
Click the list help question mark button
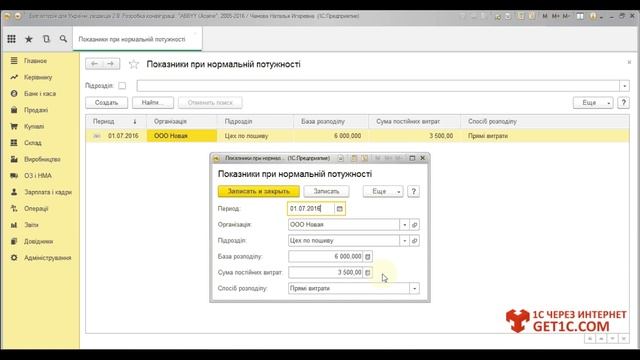(x=623, y=102)
